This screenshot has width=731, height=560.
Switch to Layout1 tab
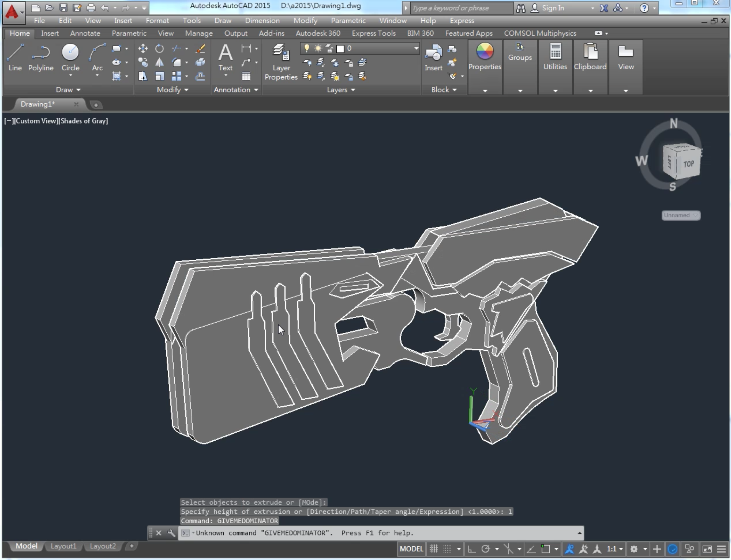pyautogui.click(x=63, y=546)
